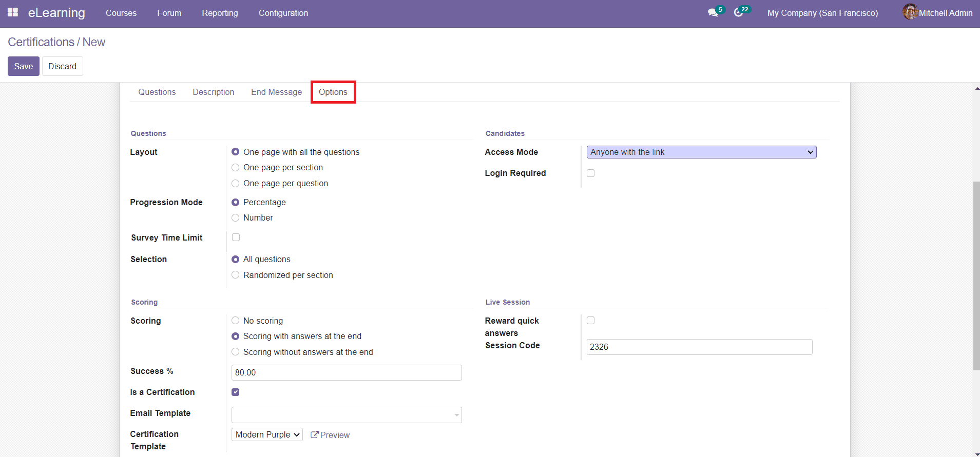Open the apps grid home menu
980x457 pixels.
[13, 12]
